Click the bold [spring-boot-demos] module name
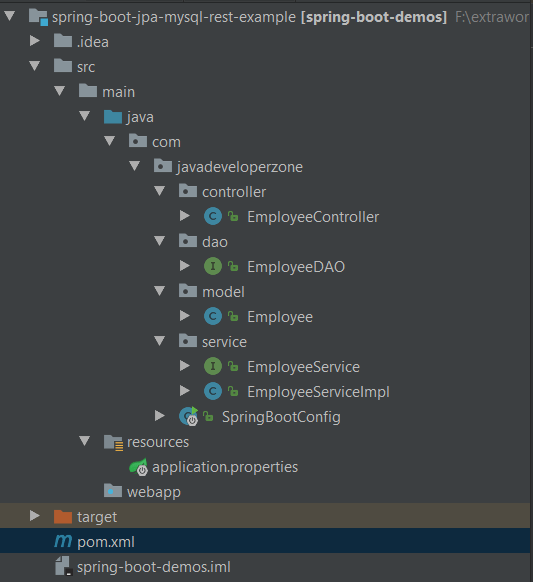The height and width of the screenshot is (582, 533). point(374,17)
